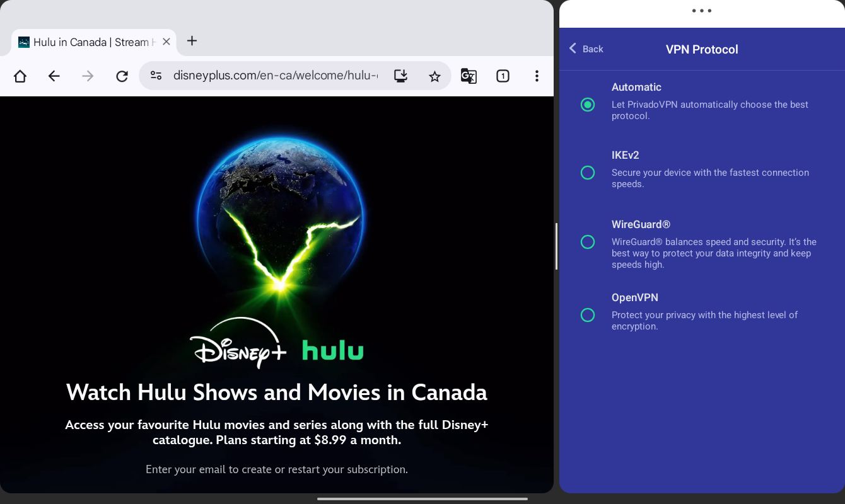The height and width of the screenshot is (504, 845).
Task: Click the 'WireGuard®' protocol label
Action: (641, 224)
